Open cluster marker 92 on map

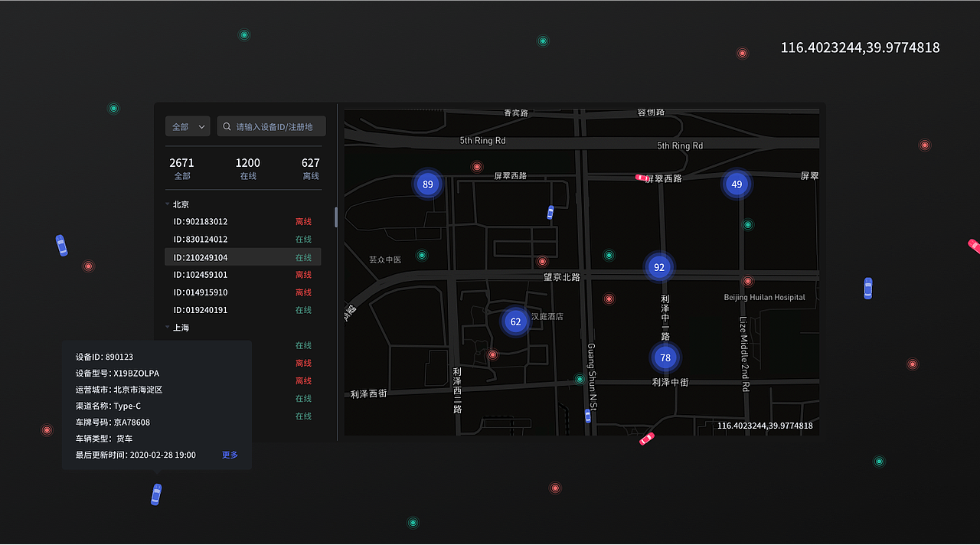(659, 267)
